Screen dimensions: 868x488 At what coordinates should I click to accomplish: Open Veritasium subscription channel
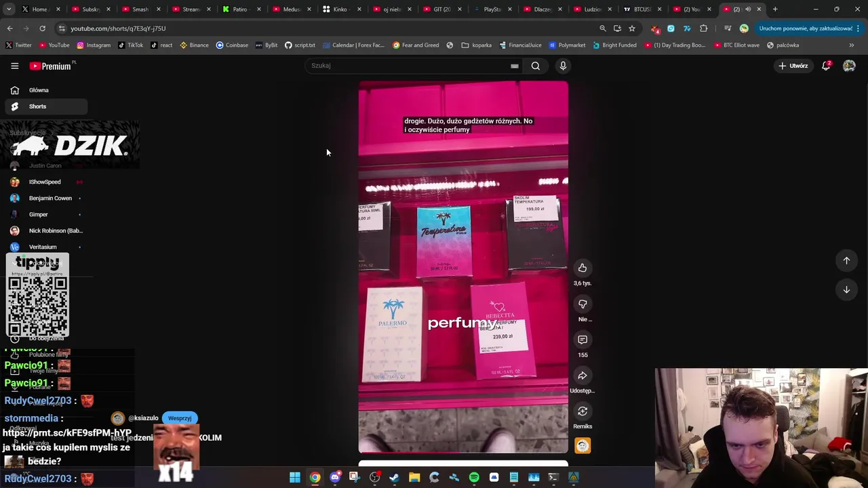pyautogui.click(x=46, y=247)
